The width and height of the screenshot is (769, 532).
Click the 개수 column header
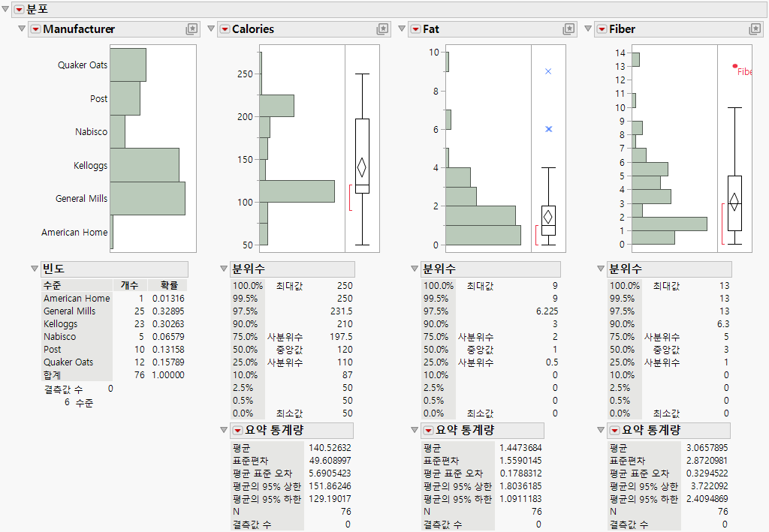129,285
